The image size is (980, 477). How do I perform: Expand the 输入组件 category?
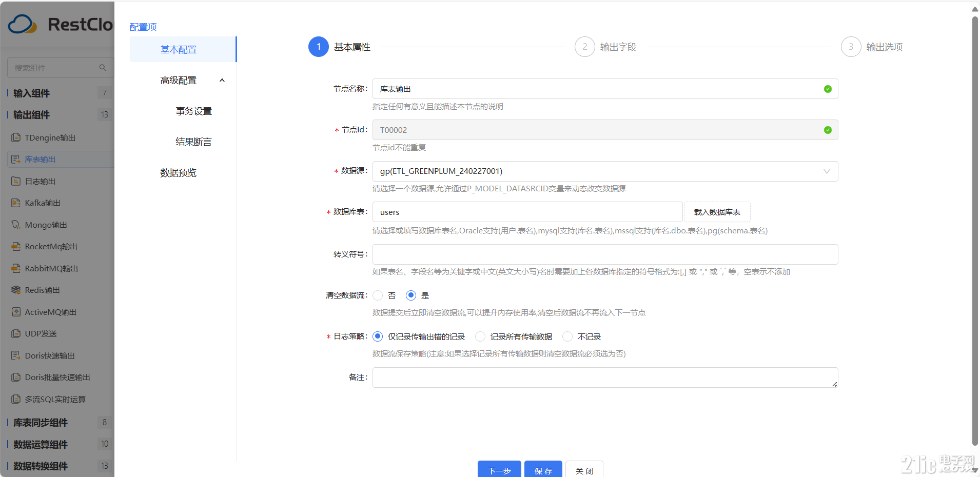pos(32,93)
